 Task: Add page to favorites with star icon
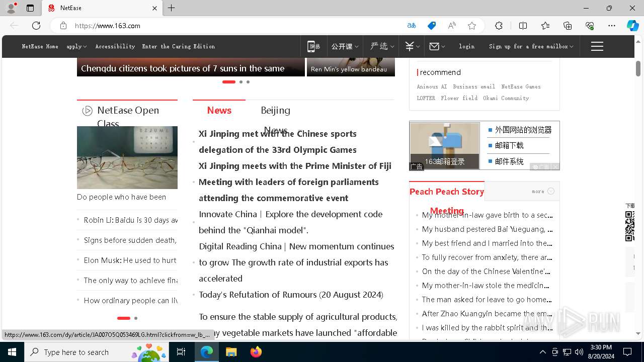472,26
